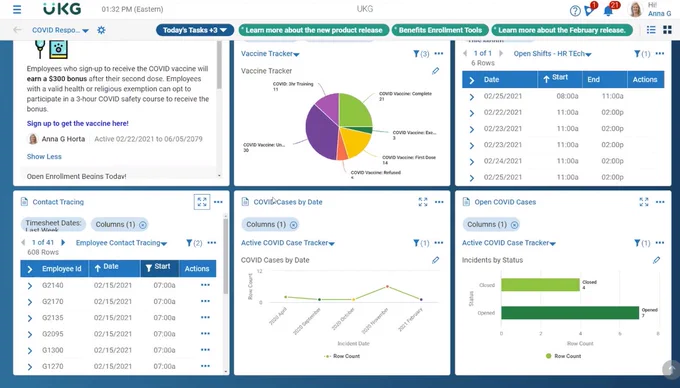Open the hamburger main menu

(x=17, y=9)
